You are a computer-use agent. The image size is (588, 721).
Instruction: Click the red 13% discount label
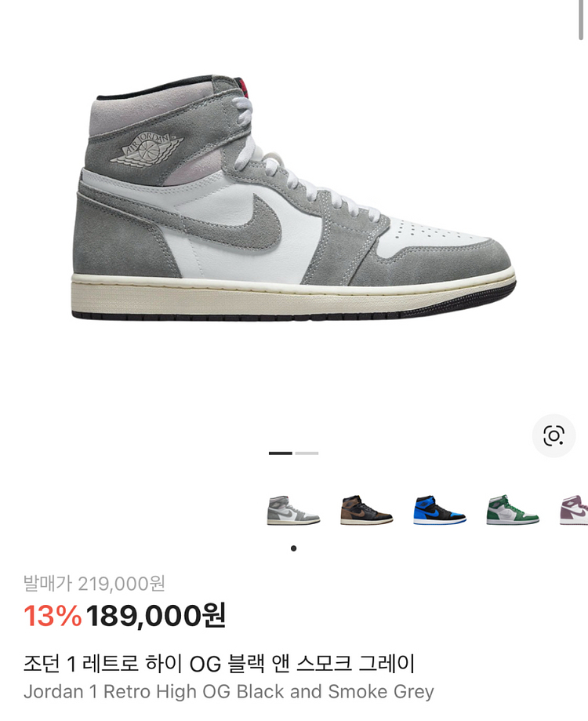coord(53,616)
